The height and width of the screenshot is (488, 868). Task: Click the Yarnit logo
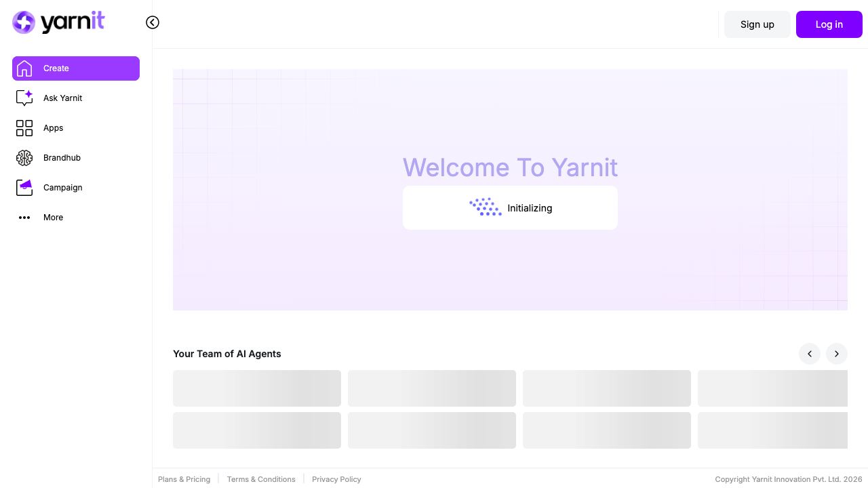58,22
